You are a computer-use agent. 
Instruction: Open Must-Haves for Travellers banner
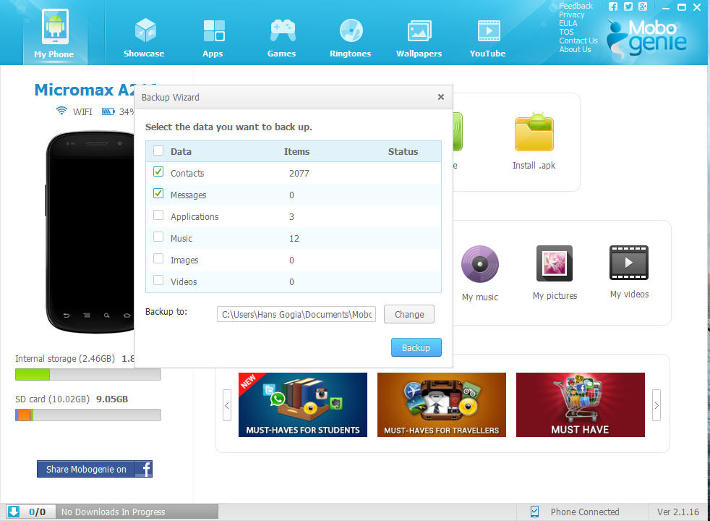coord(441,405)
